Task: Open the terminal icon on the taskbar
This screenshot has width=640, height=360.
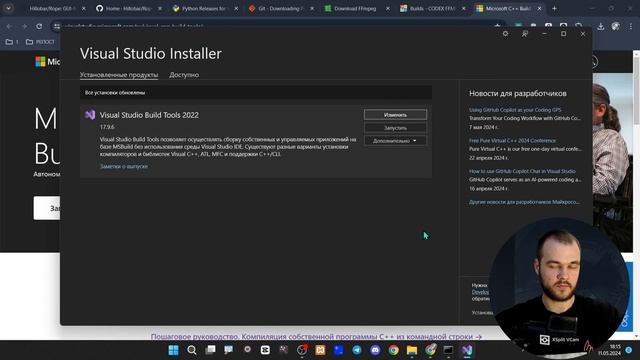Action: click(x=449, y=350)
